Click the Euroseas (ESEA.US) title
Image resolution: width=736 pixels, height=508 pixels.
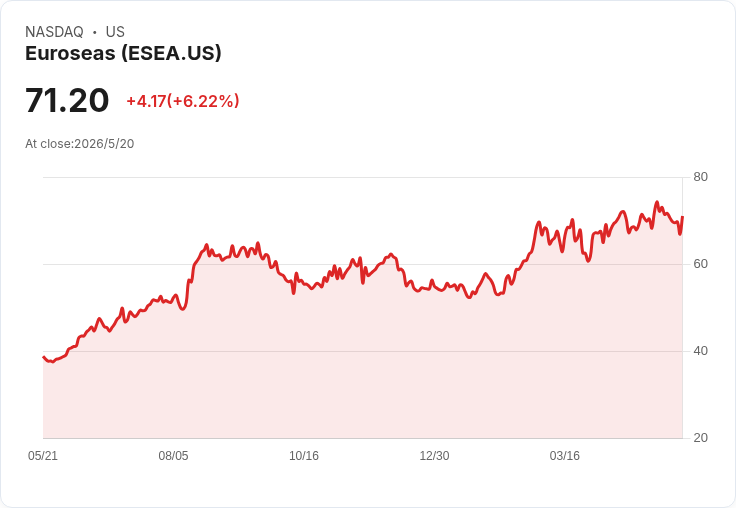pos(123,54)
